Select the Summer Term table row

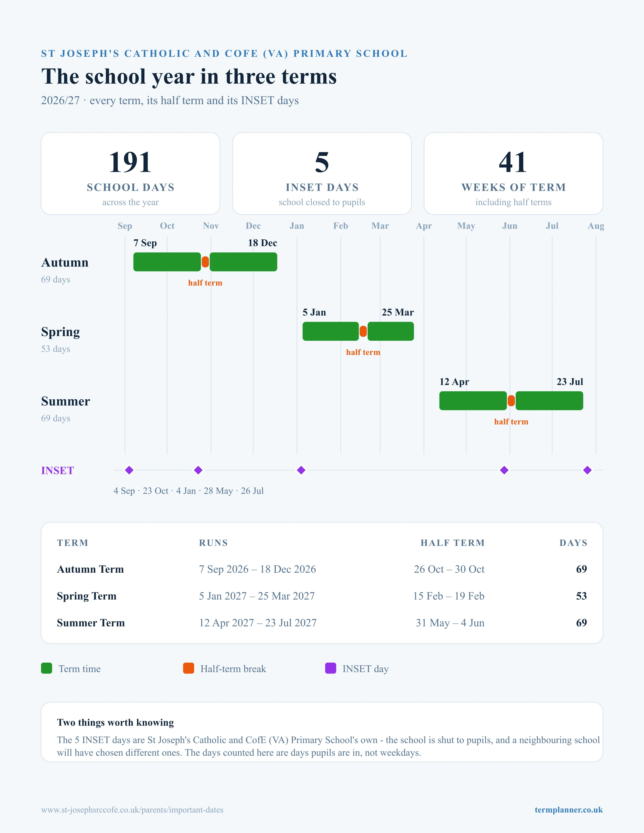[322, 622]
